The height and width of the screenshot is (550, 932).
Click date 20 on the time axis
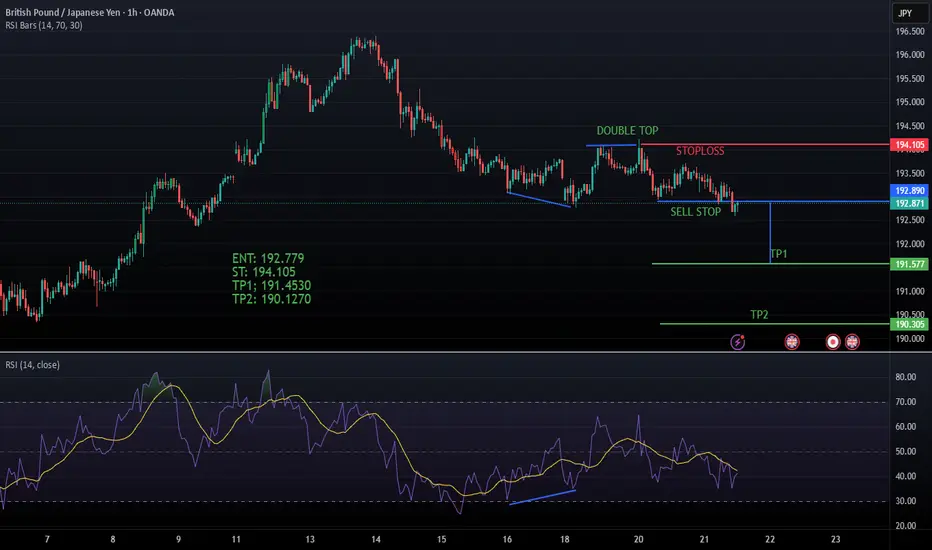(638, 539)
